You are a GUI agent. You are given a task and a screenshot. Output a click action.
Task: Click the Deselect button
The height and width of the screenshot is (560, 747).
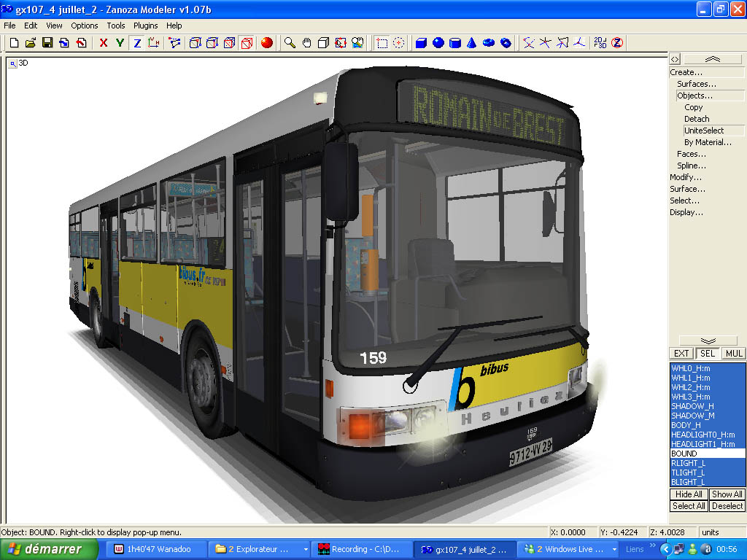(727, 506)
